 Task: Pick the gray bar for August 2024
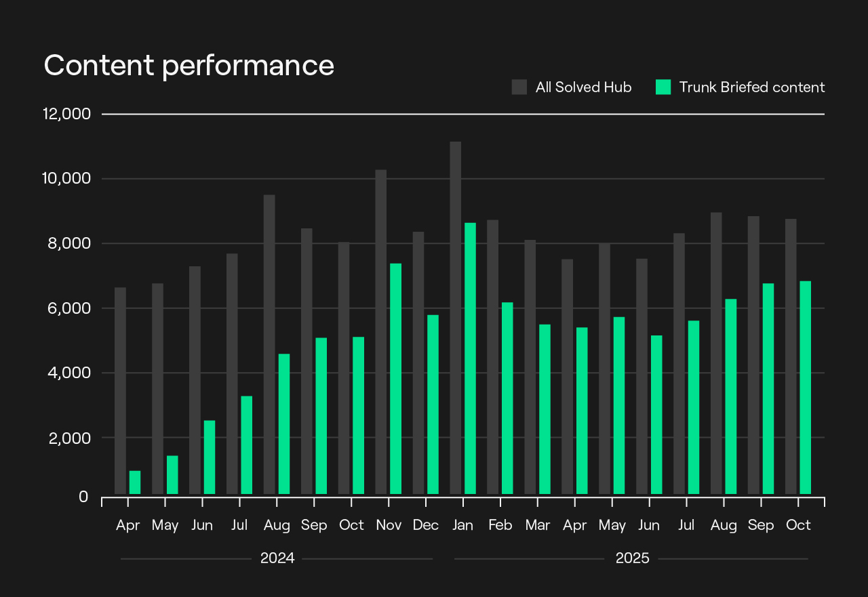click(269, 344)
